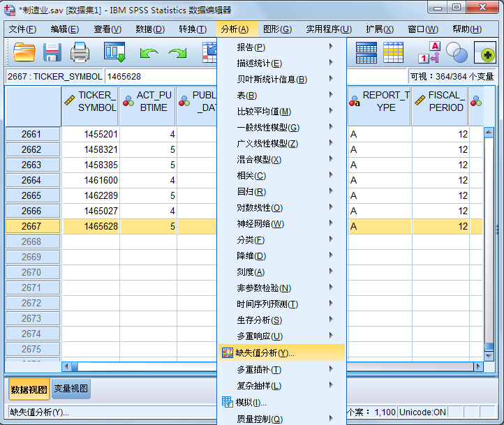
Task: Open the 图形(G) menu
Action: coord(277,29)
